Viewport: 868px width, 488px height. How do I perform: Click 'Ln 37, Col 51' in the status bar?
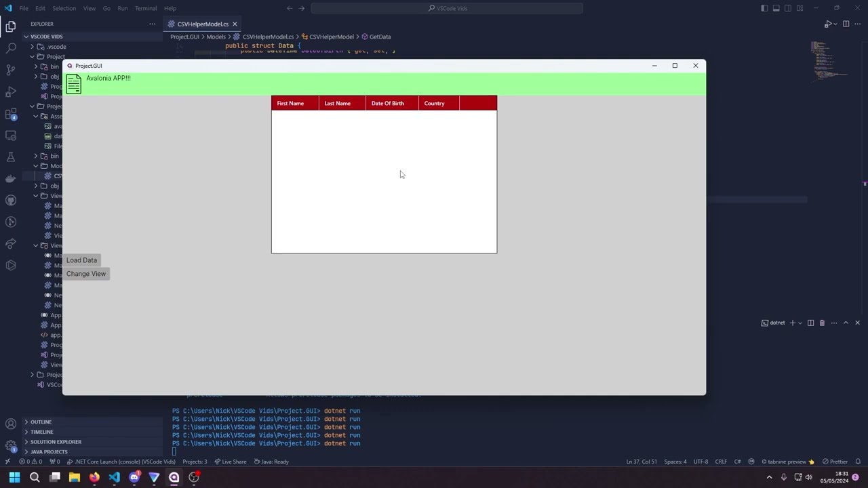coord(642,462)
